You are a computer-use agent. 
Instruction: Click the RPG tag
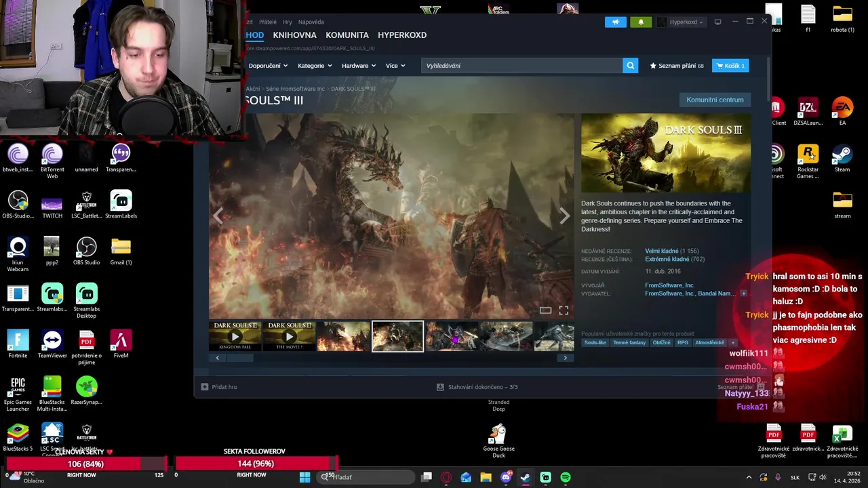tap(683, 343)
